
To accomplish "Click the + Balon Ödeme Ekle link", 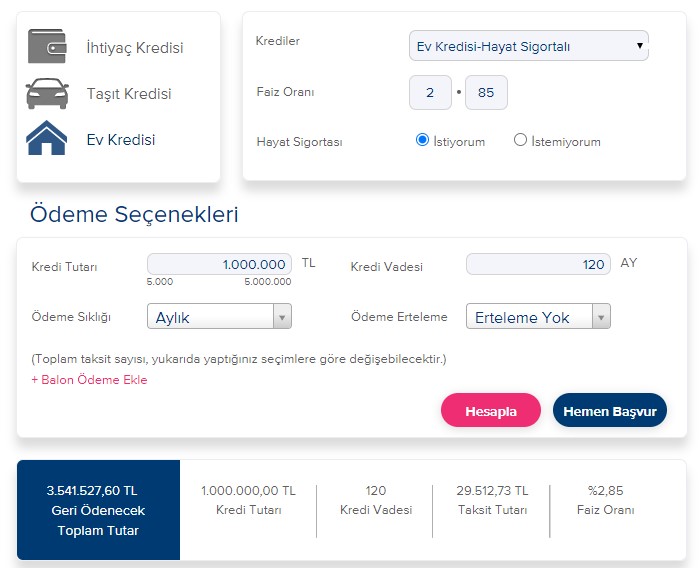I will (89, 380).
